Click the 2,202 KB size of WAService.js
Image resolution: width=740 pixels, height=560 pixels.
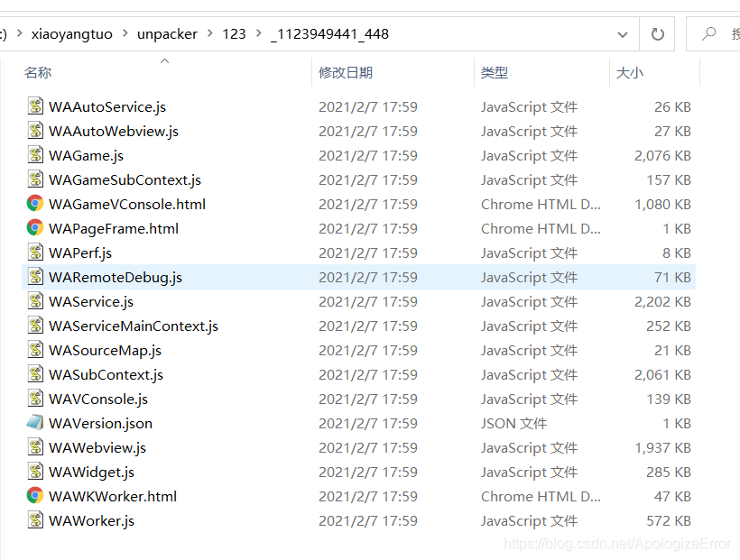point(662,302)
